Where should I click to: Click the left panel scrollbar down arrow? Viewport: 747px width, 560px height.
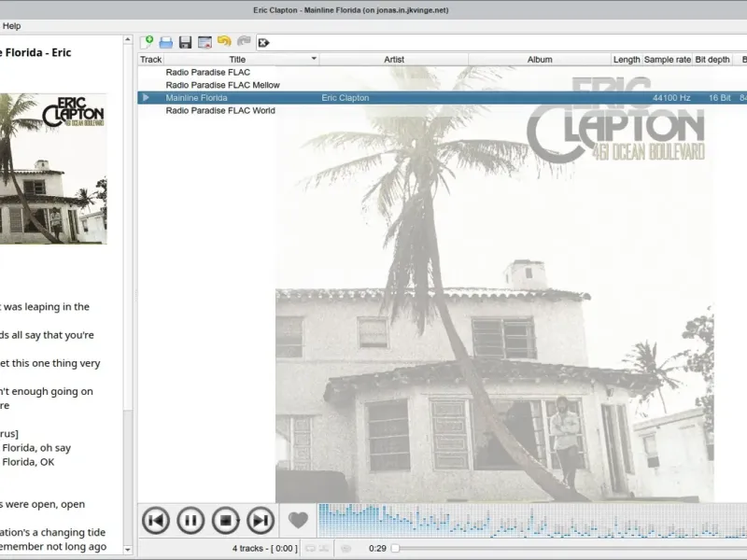(128, 550)
